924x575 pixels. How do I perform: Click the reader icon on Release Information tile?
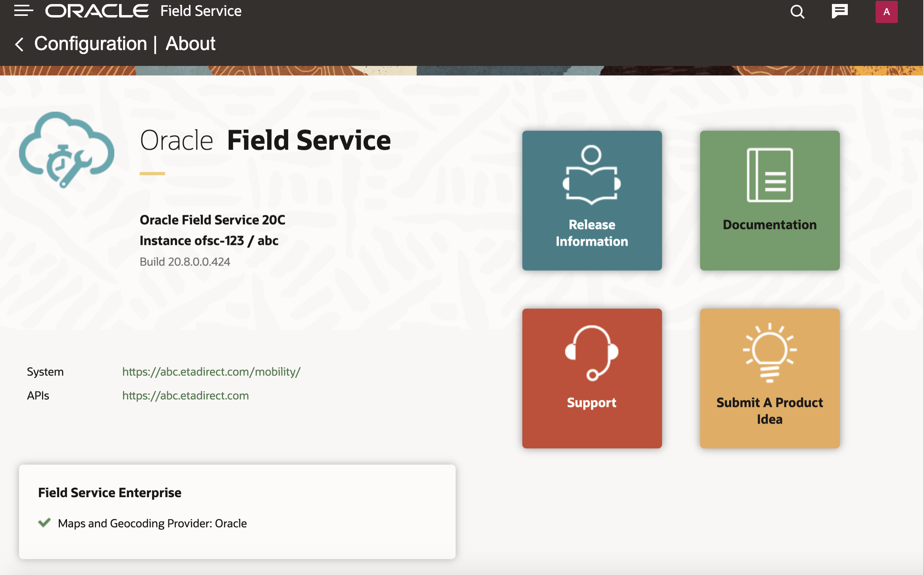(x=591, y=175)
